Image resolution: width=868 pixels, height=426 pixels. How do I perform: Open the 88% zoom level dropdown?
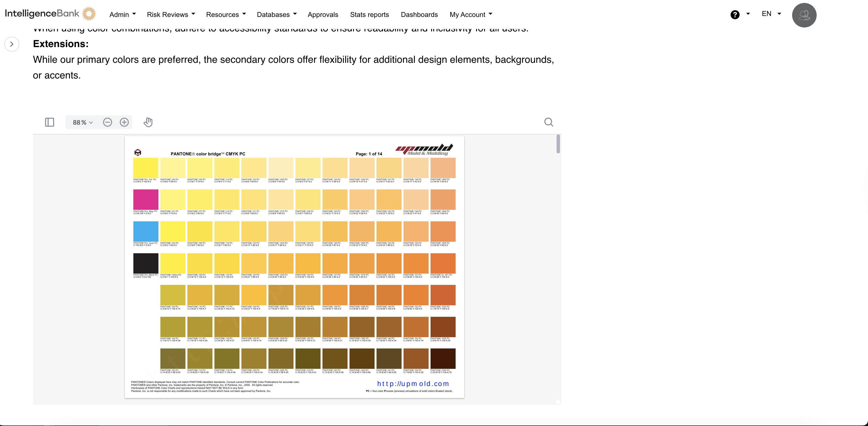pyautogui.click(x=83, y=122)
